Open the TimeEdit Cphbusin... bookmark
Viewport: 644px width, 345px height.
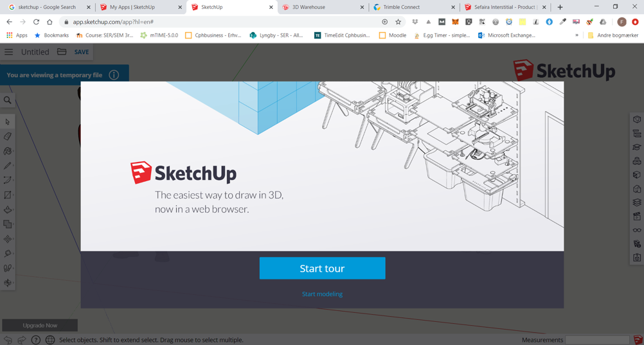[342, 35]
